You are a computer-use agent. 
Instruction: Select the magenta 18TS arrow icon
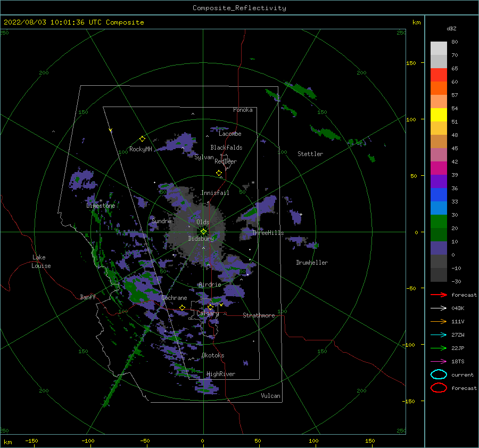pyautogui.click(x=439, y=362)
